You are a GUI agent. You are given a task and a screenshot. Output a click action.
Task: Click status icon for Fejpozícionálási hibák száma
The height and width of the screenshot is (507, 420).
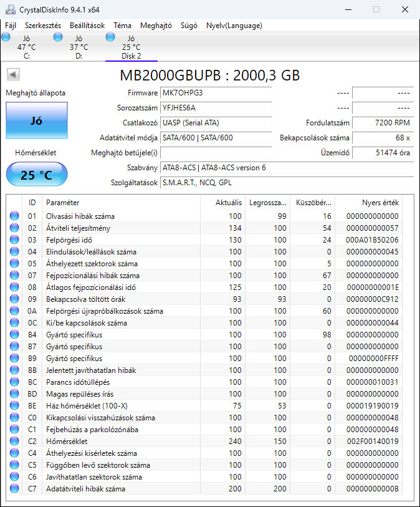(x=14, y=275)
